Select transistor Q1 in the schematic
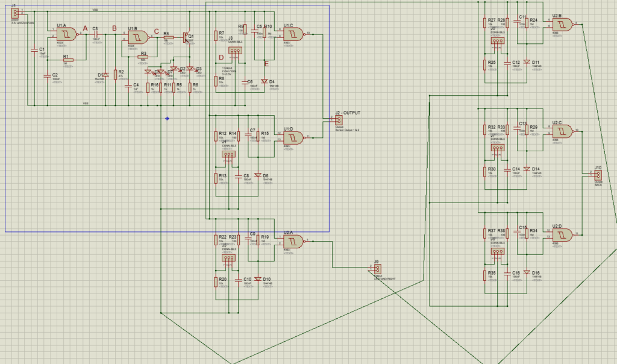Viewport: 617px width, 364px height. (x=187, y=37)
